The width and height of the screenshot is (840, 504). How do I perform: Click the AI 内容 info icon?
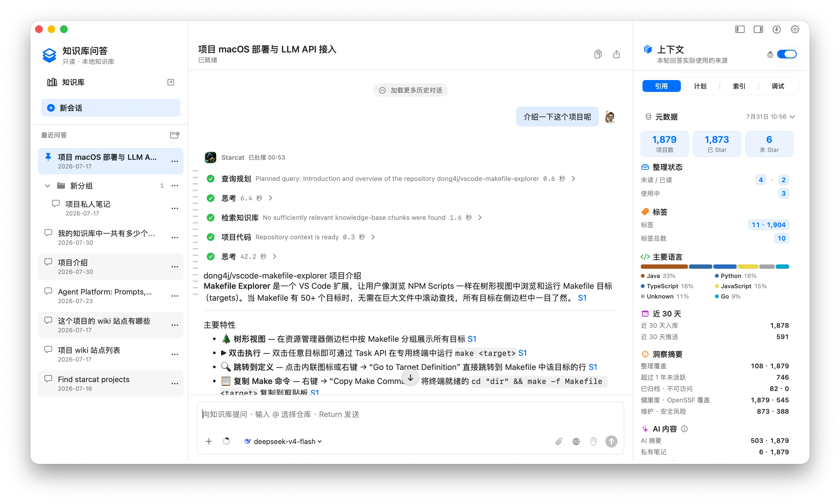click(684, 429)
